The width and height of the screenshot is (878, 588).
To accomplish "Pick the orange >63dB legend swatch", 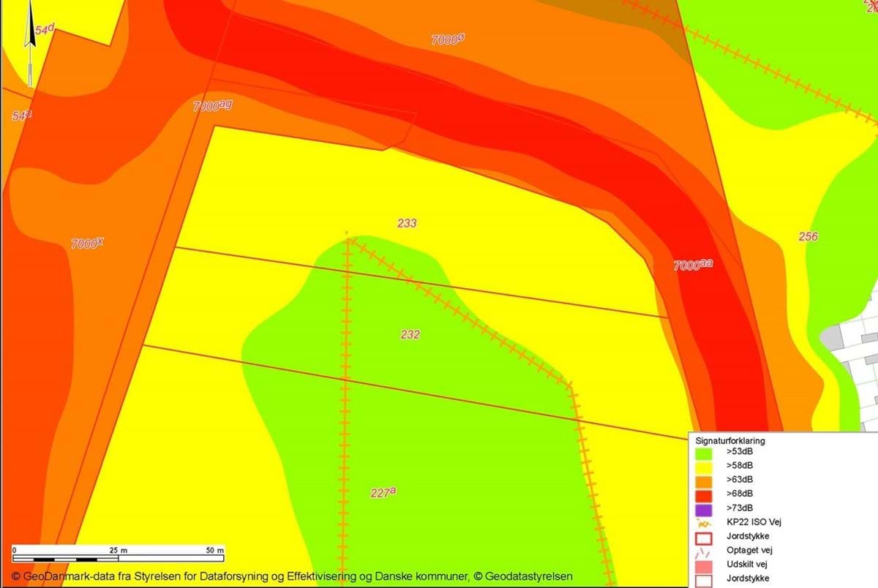I will 704,480.
